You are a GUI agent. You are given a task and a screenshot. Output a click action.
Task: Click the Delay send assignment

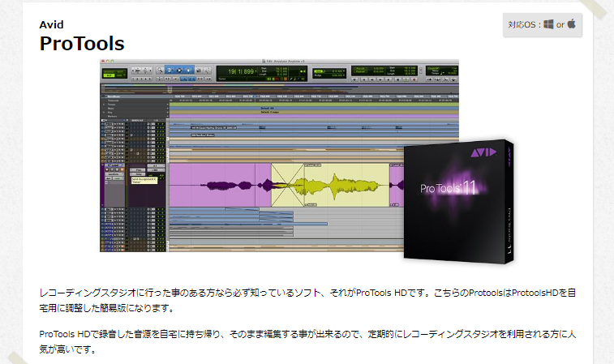[x=137, y=174]
